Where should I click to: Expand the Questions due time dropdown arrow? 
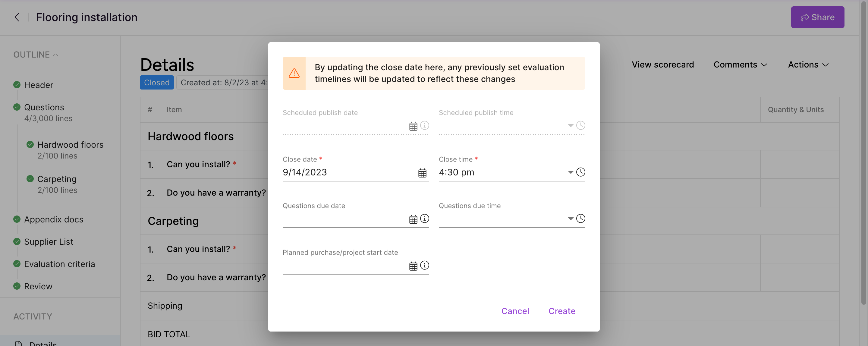(571, 219)
